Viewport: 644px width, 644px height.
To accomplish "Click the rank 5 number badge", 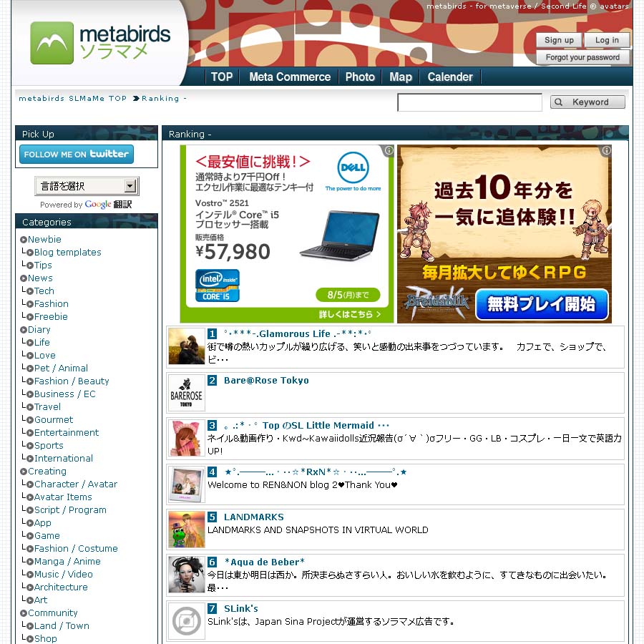I will tap(212, 517).
